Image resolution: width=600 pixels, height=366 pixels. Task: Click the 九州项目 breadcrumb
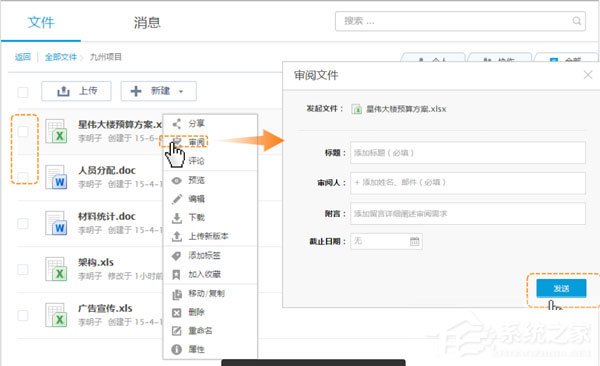pyautogui.click(x=106, y=57)
